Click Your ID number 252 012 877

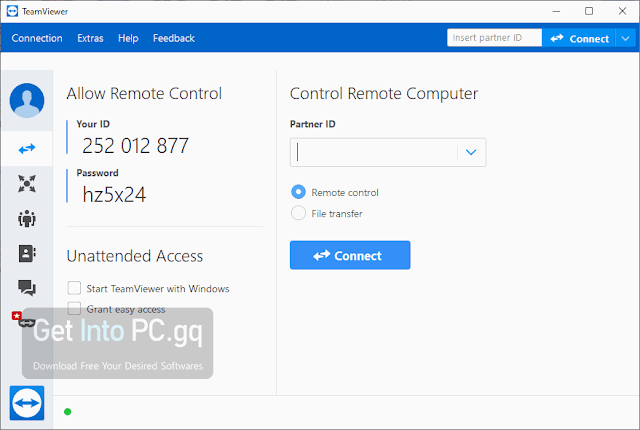(136, 146)
